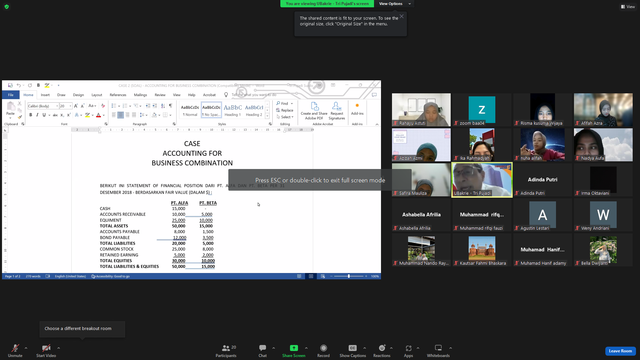Toggle Bold formatting in Word ribbon
The image size is (640, 360).
click(x=31, y=115)
